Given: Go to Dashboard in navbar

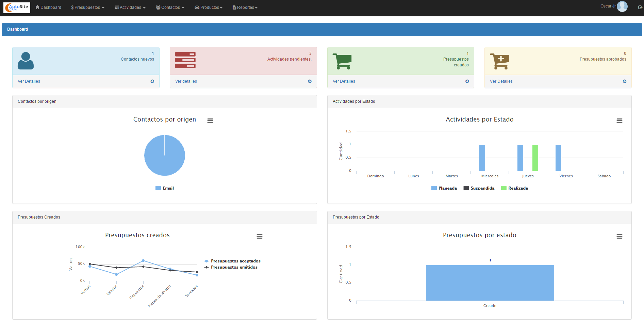Looking at the screenshot, I should point(48,7).
